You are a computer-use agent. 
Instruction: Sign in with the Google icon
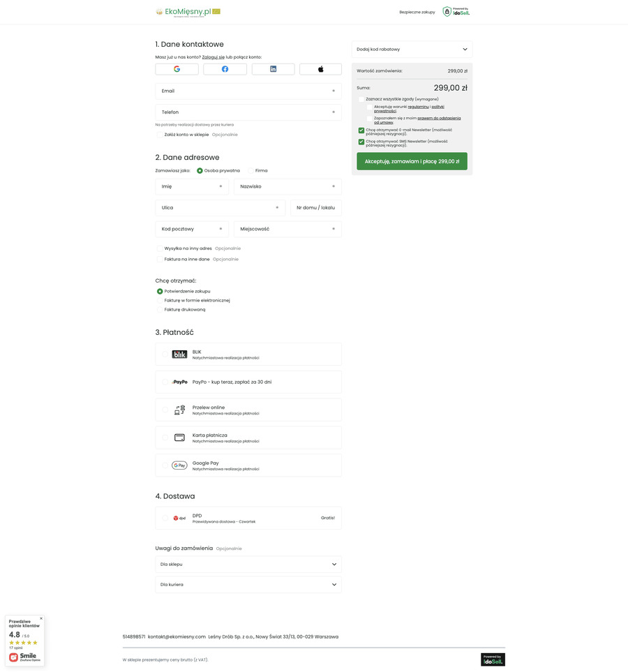(177, 69)
